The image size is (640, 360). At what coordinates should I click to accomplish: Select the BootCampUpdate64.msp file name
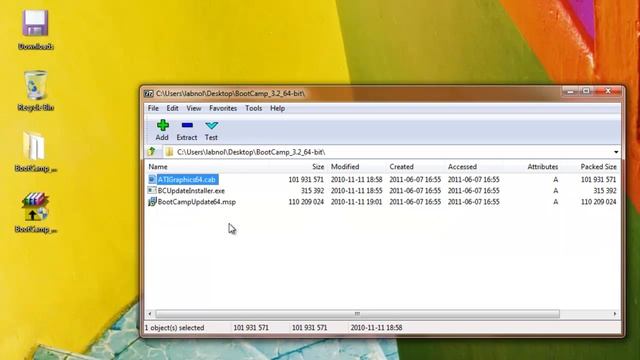click(197, 202)
